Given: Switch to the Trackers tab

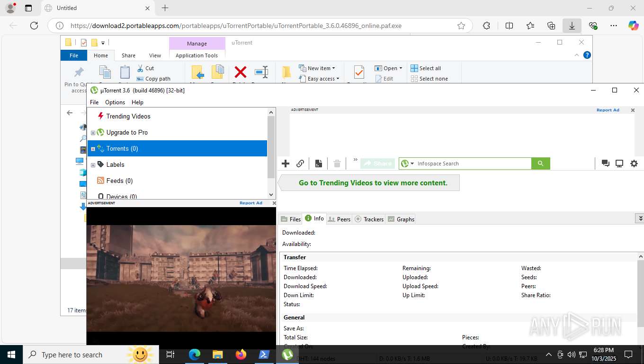Looking at the screenshot, I should [369, 219].
